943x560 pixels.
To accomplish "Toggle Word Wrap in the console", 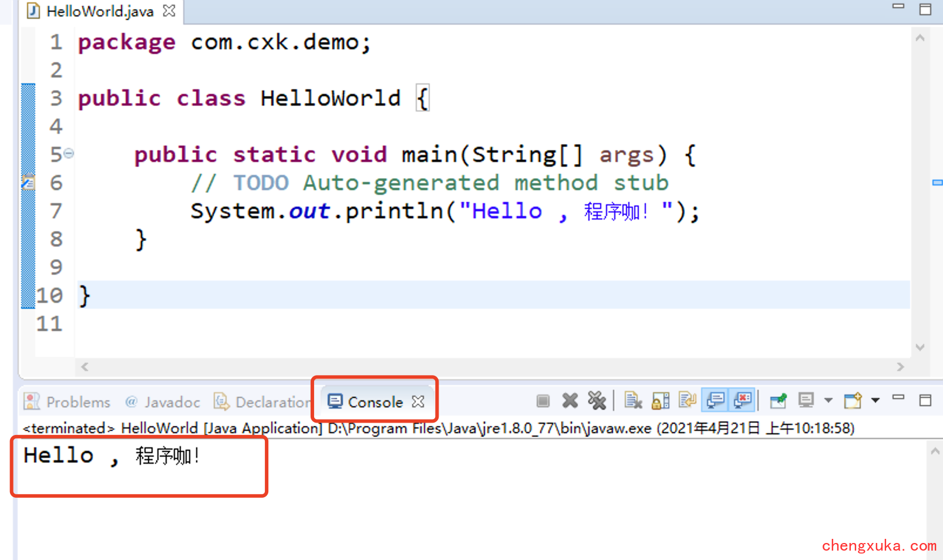I will [688, 401].
